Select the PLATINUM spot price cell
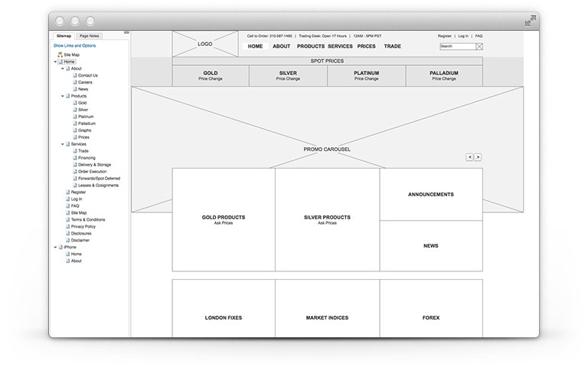The image size is (588, 368). (367, 76)
